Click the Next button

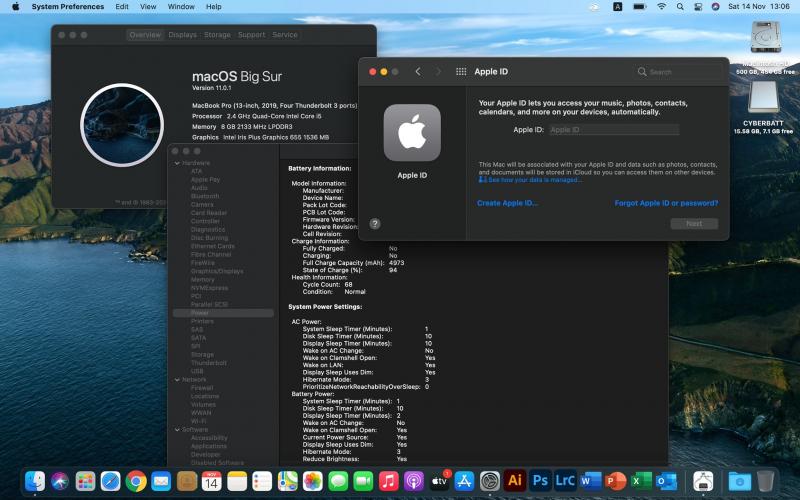(694, 223)
